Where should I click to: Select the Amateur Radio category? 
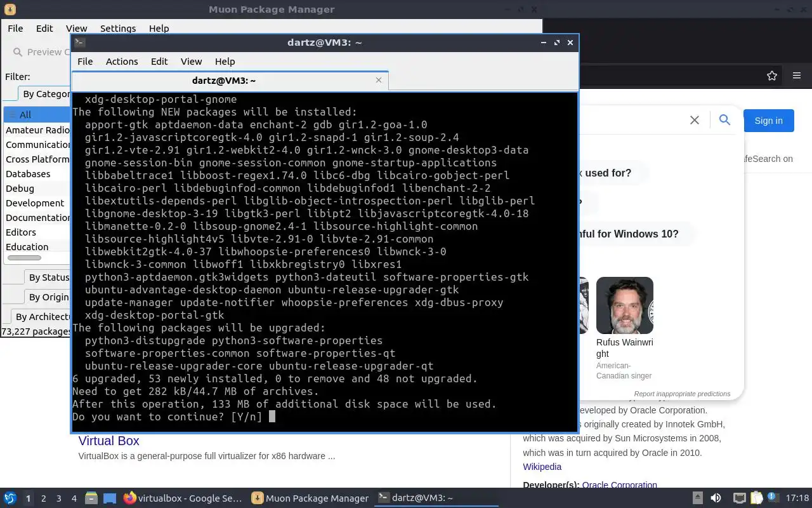click(37, 130)
